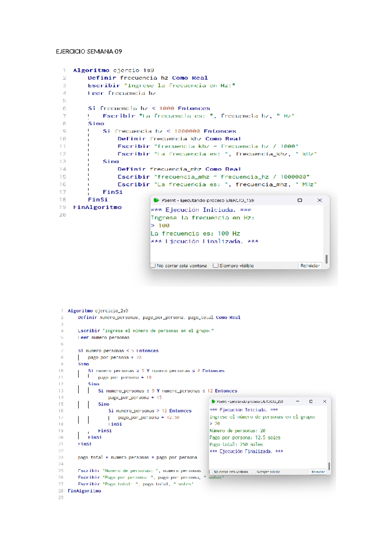Close the EJERCICIO_2S9 execution window

pos(324,401)
